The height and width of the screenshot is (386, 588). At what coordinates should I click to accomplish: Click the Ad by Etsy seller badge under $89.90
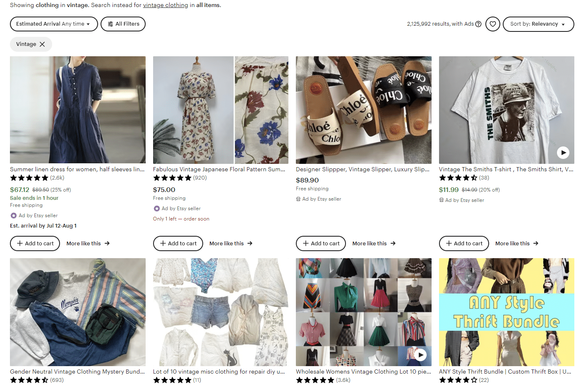pos(319,199)
